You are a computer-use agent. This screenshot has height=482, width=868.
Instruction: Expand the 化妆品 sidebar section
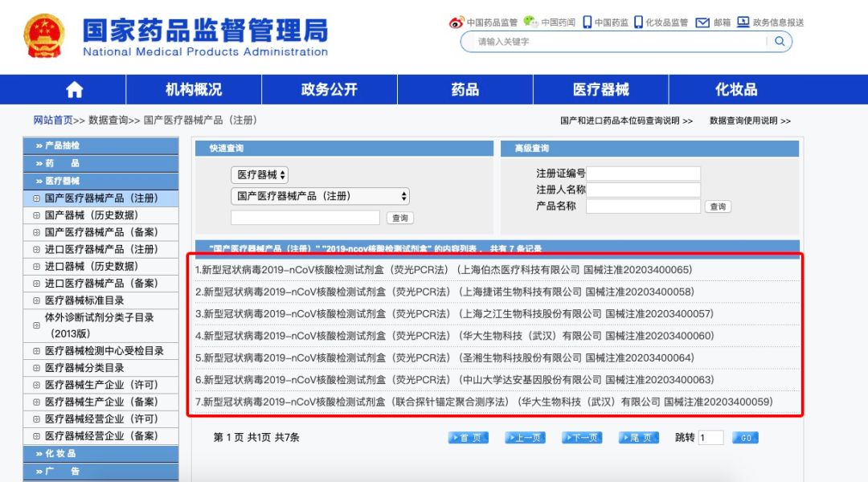click(100, 454)
